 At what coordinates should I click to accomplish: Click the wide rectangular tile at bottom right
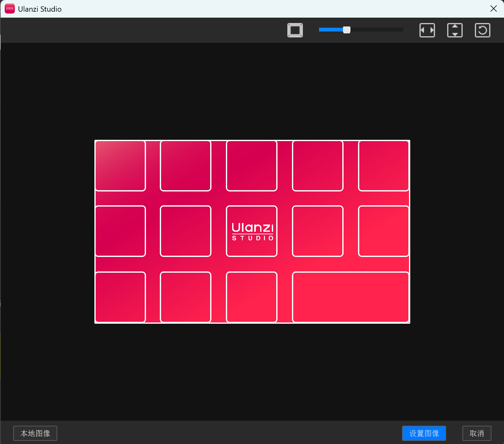pyautogui.click(x=350, y=297)
